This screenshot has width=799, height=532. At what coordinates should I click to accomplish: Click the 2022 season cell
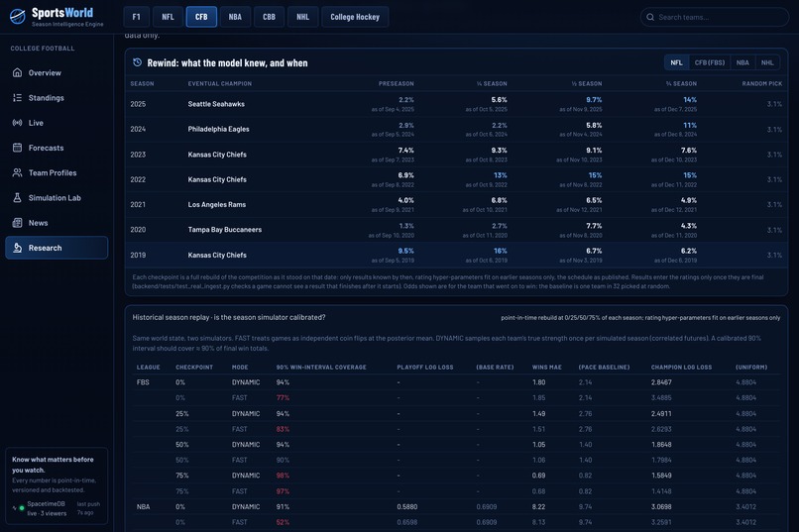pos(138,179)
